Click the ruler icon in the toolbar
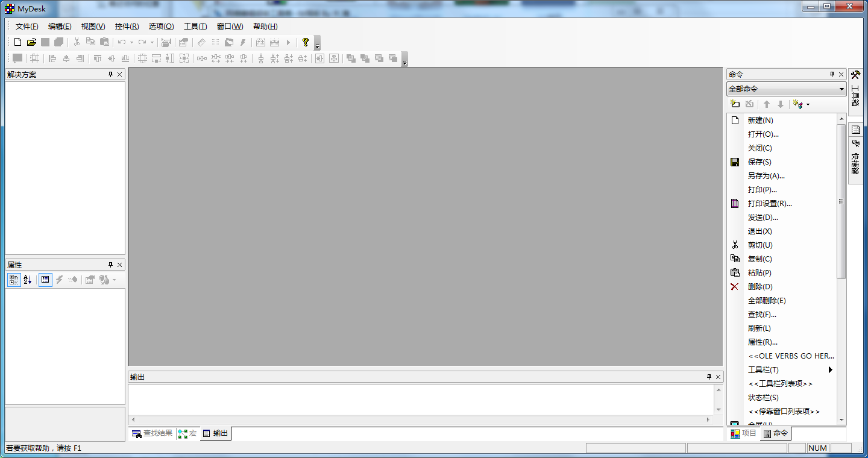Viewport: 868px width, 458px height. pyautogui.click(x=201, y=42)
